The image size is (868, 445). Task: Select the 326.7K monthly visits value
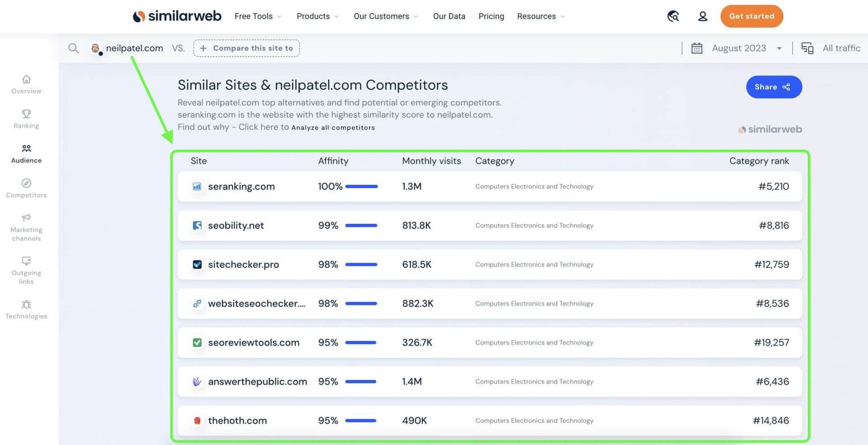(x=417, y=343)
